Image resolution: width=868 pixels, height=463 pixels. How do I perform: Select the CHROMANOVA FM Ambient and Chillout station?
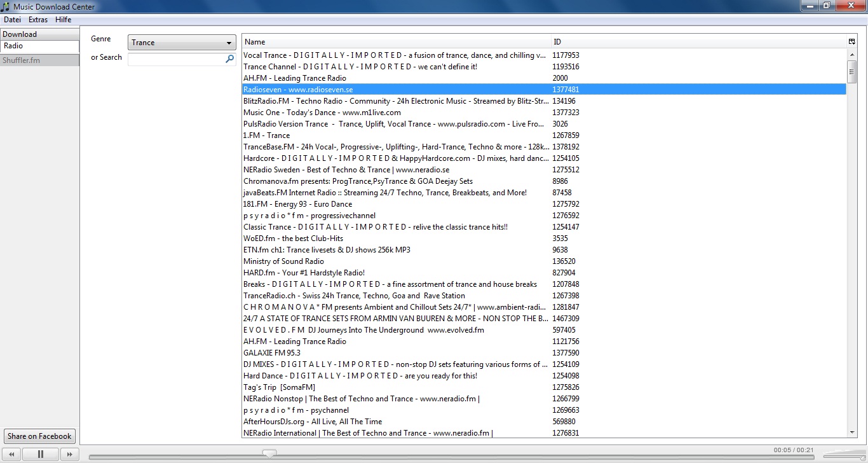pyautogui.click(x=545, y=307)
